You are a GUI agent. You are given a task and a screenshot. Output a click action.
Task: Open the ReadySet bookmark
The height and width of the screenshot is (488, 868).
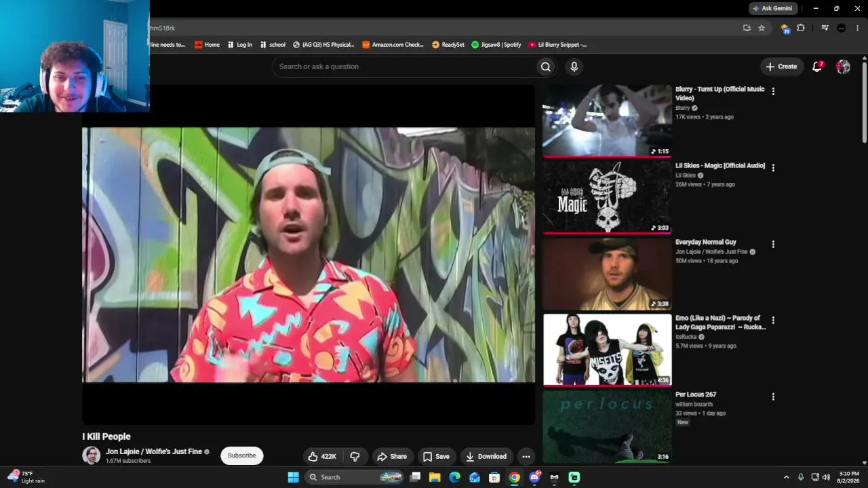pos(448,45)
